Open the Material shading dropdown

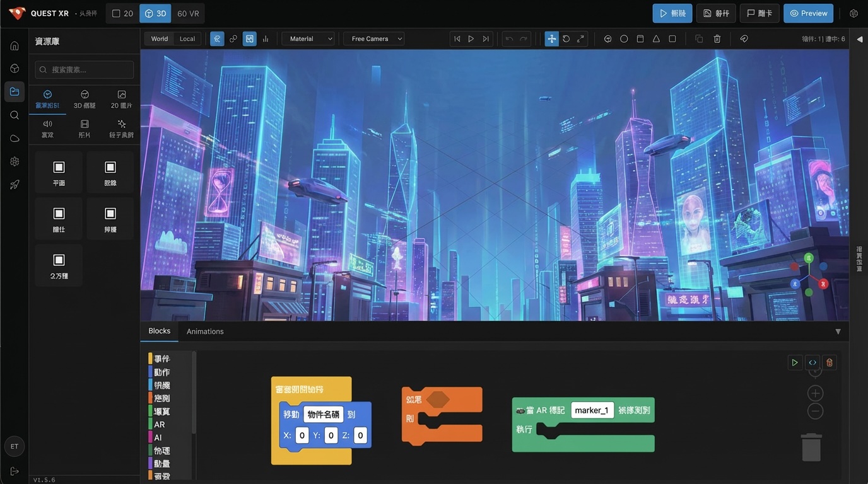pos(308,38)
